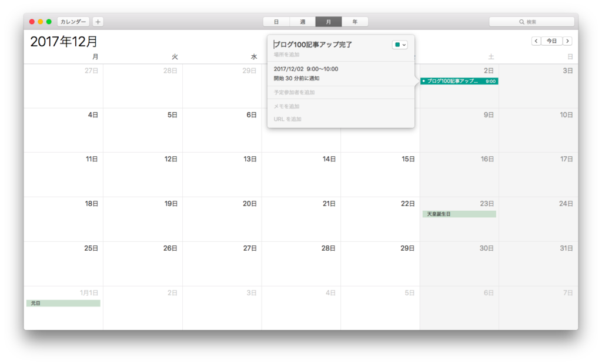Select the ブログ100記事アップ event on the 2nd

(459, 81)
